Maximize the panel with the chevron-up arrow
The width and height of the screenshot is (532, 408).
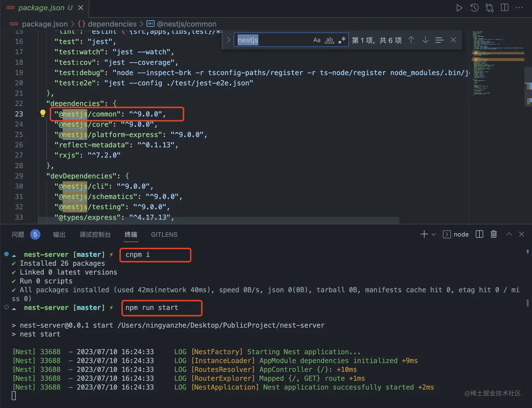tap(509, 234)
